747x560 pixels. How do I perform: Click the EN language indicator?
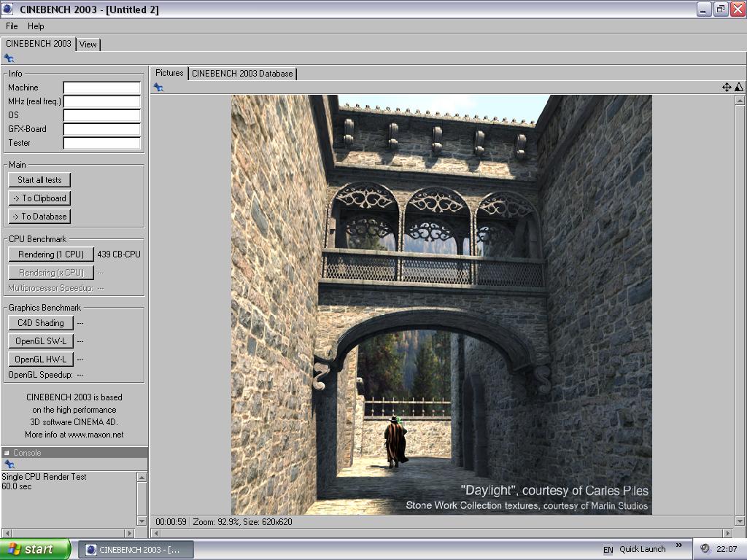point(608,550)
